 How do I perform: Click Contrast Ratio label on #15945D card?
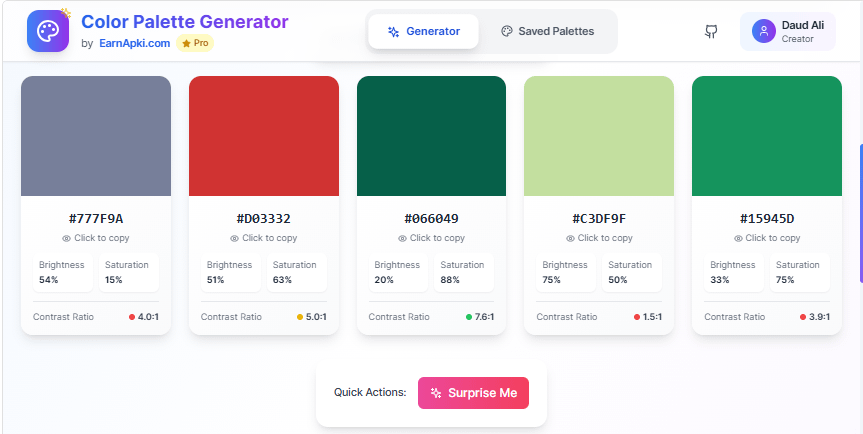[x=735, y=317]
